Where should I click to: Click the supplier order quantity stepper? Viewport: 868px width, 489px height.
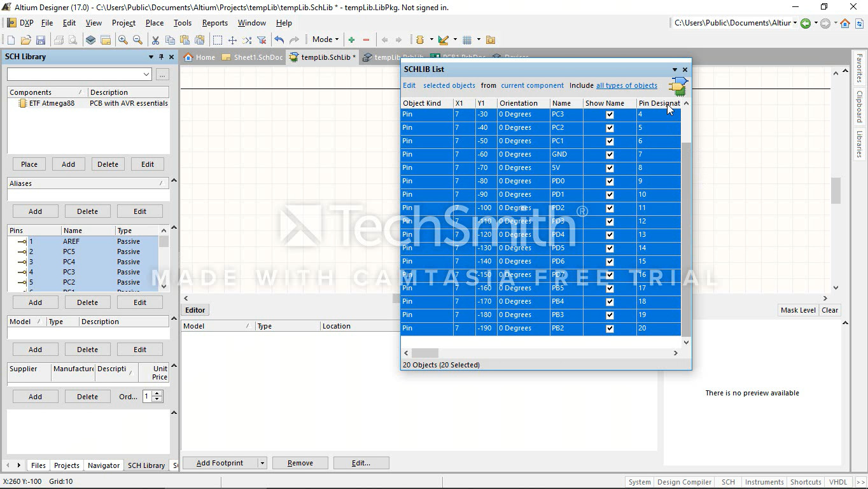pos(157,397)
